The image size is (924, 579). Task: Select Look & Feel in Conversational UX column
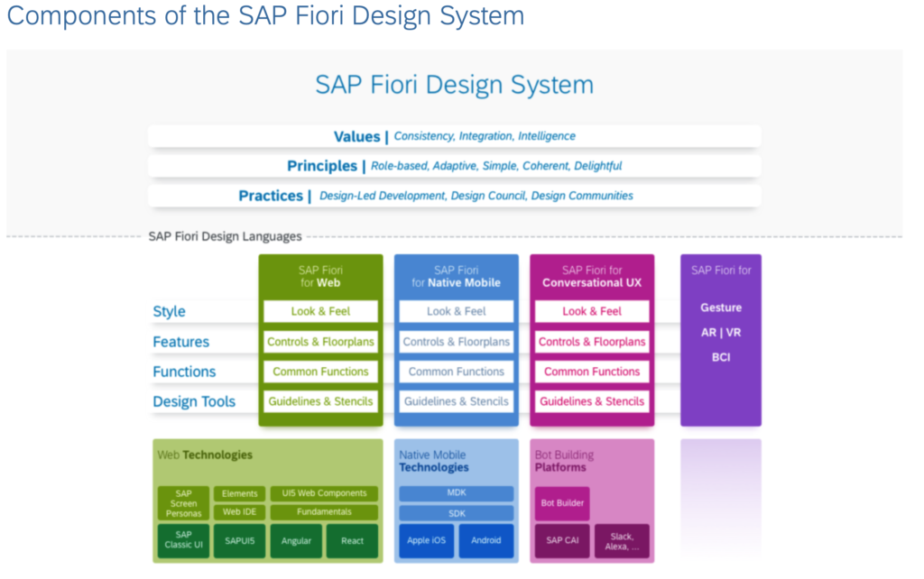(592, 311)
